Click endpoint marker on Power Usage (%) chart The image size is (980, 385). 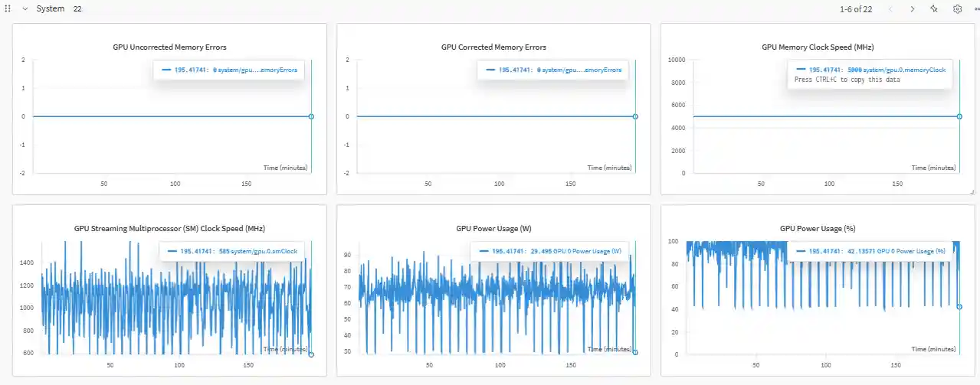(x=959, y=307)
